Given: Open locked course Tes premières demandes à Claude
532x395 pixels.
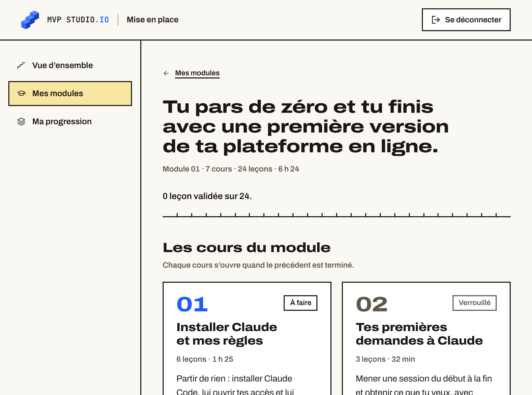Looking at the screenshot, I should pyautogui.click(x=426, y=339).
